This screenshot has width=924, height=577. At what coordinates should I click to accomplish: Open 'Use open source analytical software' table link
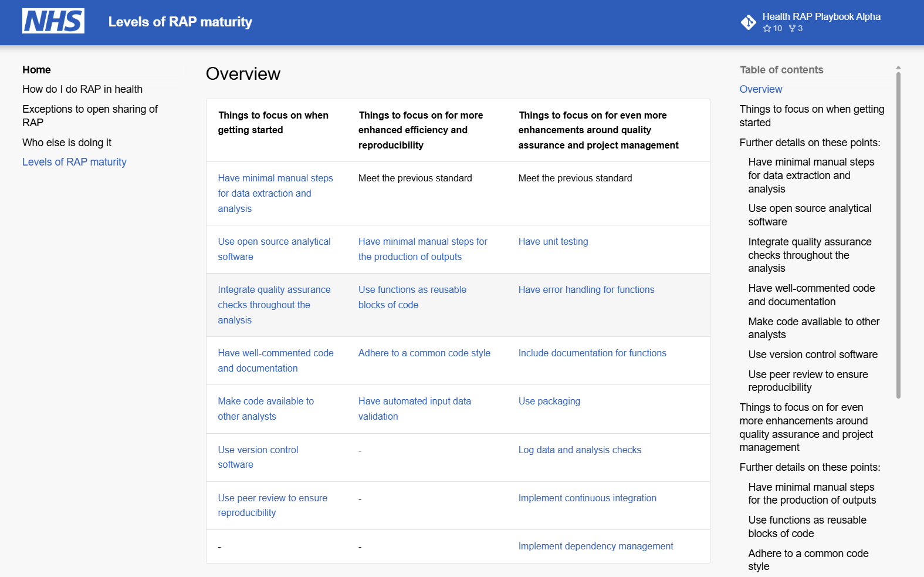(274, 249)
